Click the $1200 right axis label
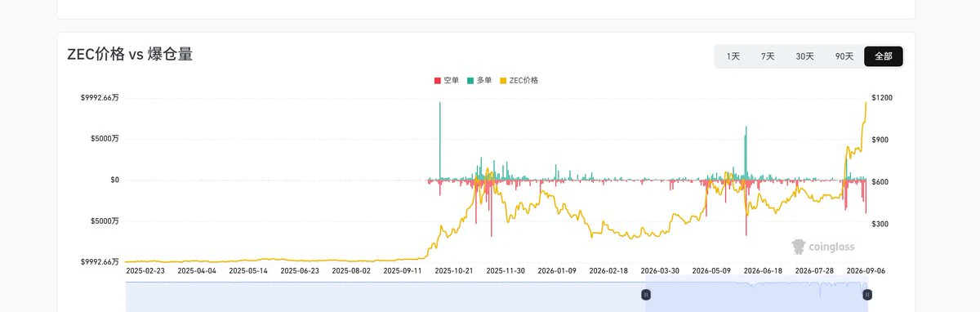This screenshot has height=312, width=980. [x=883, y=98]
